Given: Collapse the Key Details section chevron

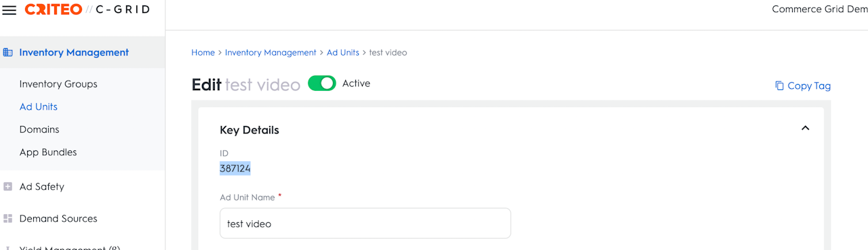Looking at the screenshot, I should 805,128.
